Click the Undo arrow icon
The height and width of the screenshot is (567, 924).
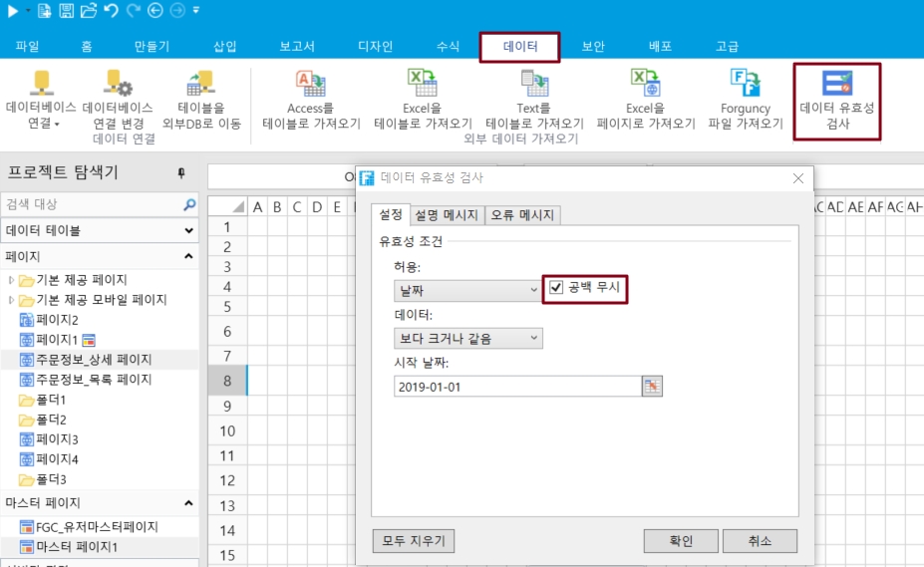(x=110, y=11)
